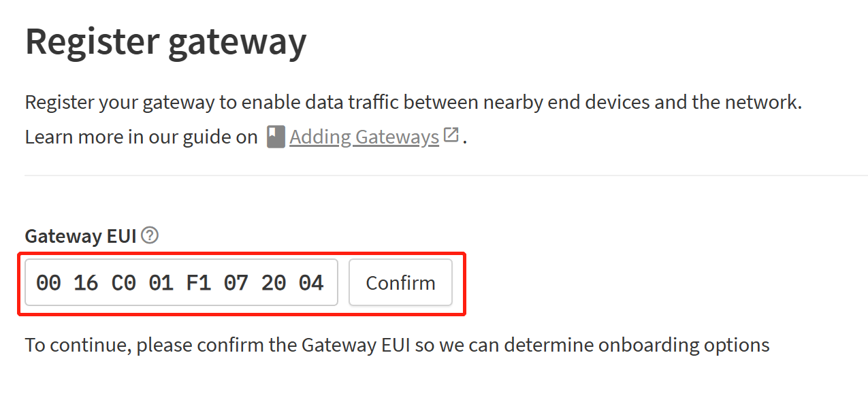Place cursor on byte F1 in EUI field

point(198,282)
